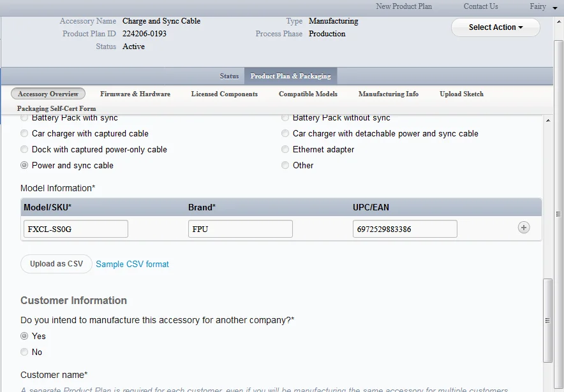The height and width of the screenshot is (392, 564).
Task: Click the Customer Information heading
Action: tap(74, 300)
